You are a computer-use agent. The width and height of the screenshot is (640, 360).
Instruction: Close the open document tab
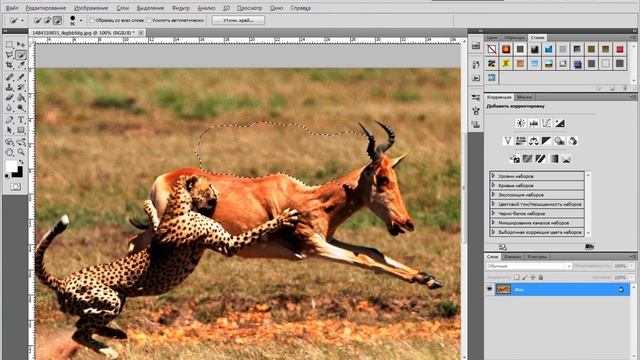(x=141, y=32)
